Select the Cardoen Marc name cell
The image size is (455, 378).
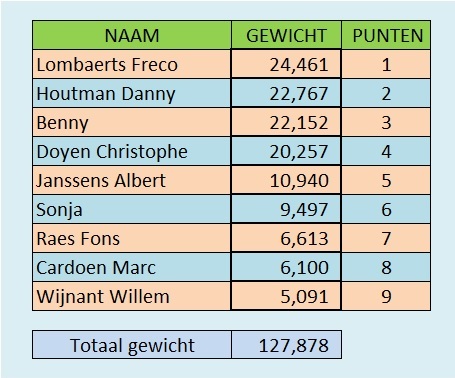132,267
